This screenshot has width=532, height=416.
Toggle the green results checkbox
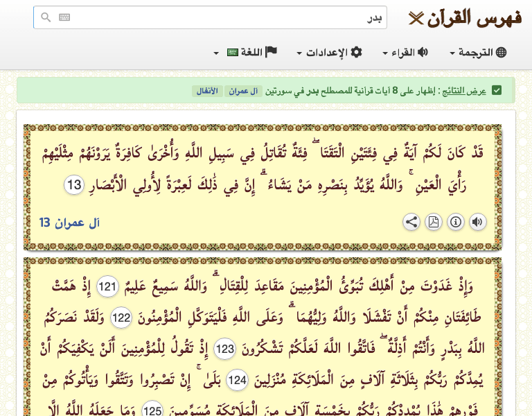(496, 91)
